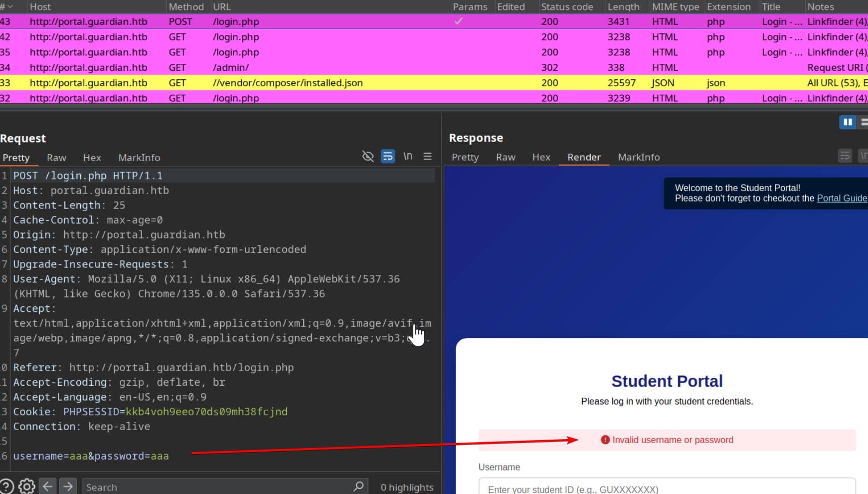Open the Request MarkInfo tab
The image size is (868, 494).
click(139, 158)
